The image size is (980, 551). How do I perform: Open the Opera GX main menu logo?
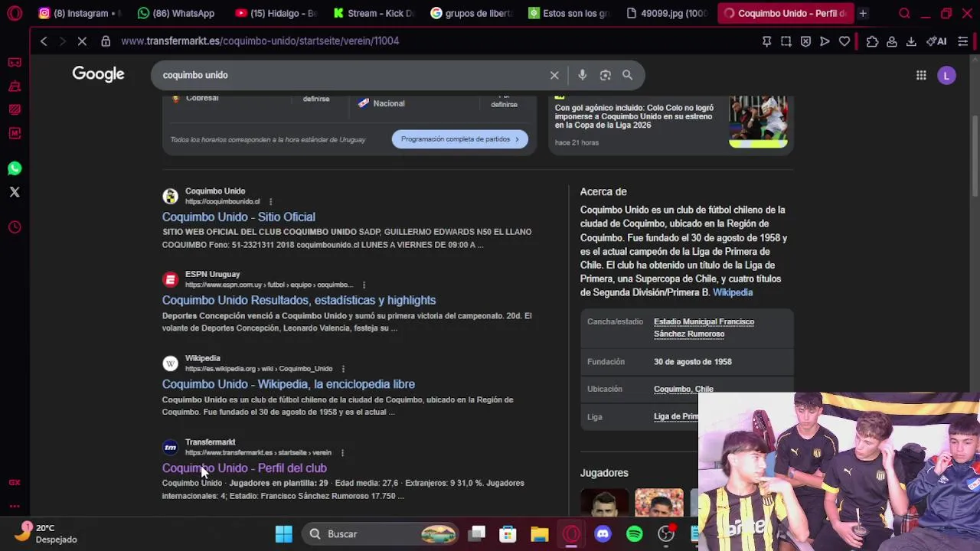point(15,13)
